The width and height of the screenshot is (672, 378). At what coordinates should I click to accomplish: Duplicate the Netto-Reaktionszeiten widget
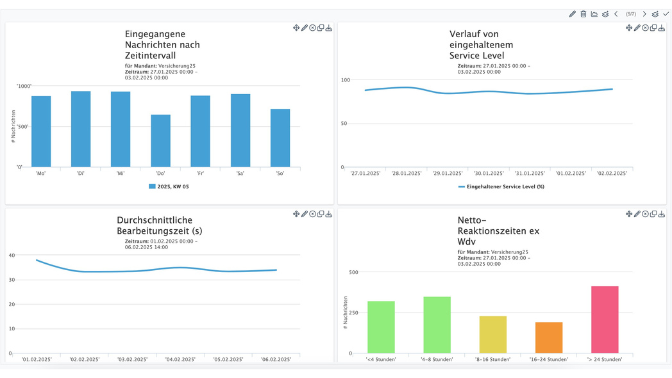click(x=653, y=214)
